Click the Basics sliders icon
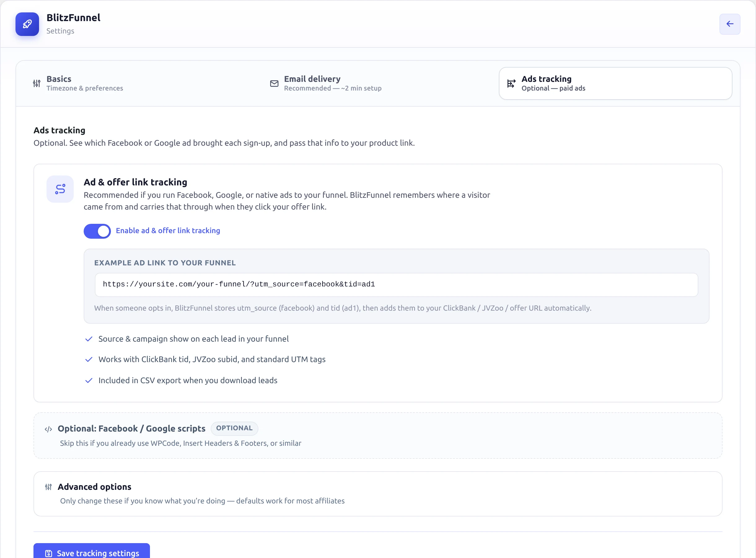Viewport: 756px width, 558px height. click(x=37, y=83)
